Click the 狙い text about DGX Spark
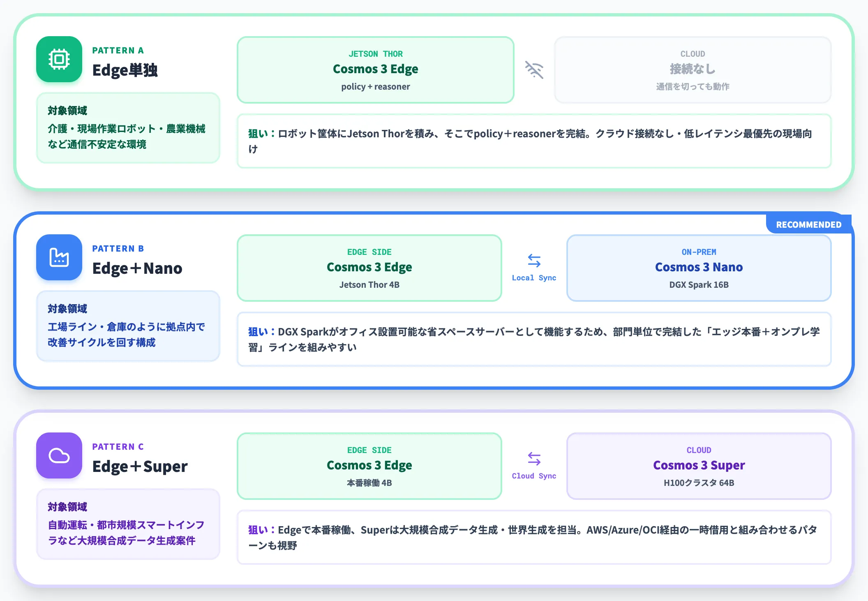This screenshot has height=601, width=868. [x=534, y=339]
